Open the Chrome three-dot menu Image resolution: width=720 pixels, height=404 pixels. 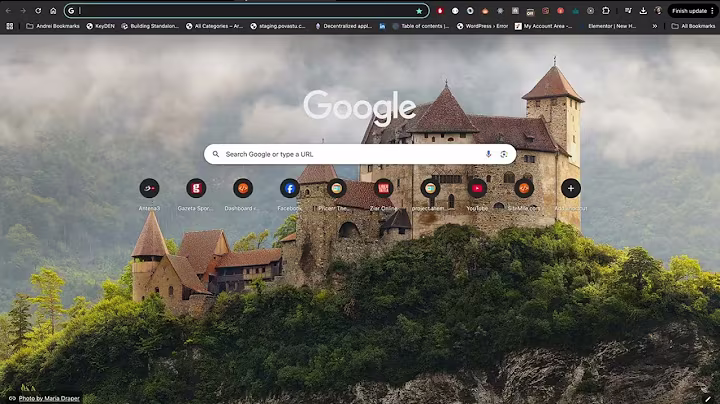712,11
